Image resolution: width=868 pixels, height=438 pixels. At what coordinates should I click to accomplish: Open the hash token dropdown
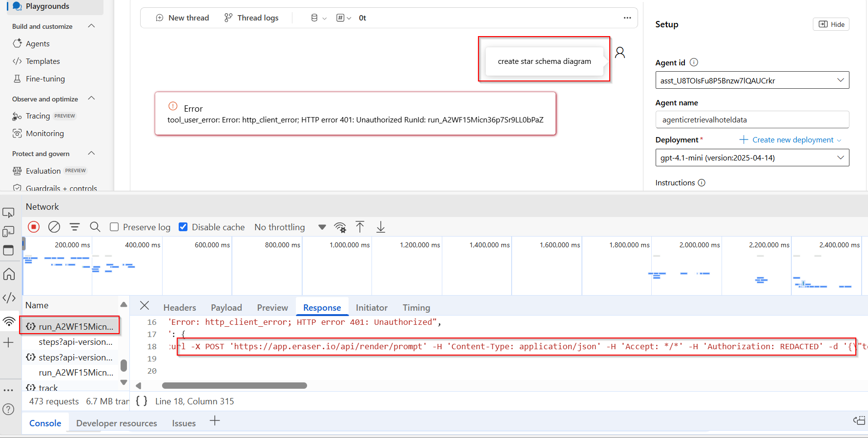pyautogui.click(x=344, y=18)
